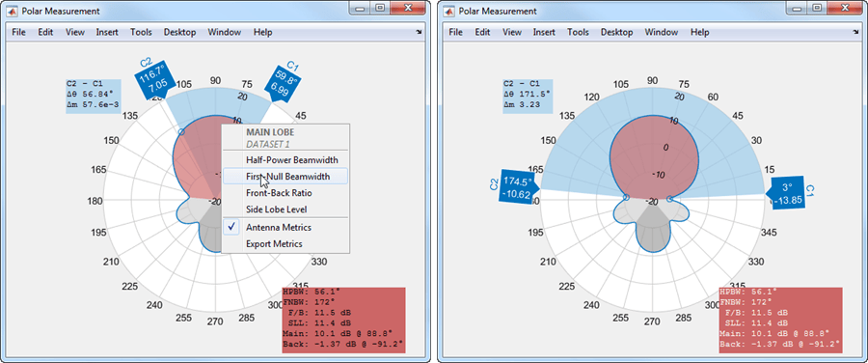Click the red antenna metrics box in left window

343,320
